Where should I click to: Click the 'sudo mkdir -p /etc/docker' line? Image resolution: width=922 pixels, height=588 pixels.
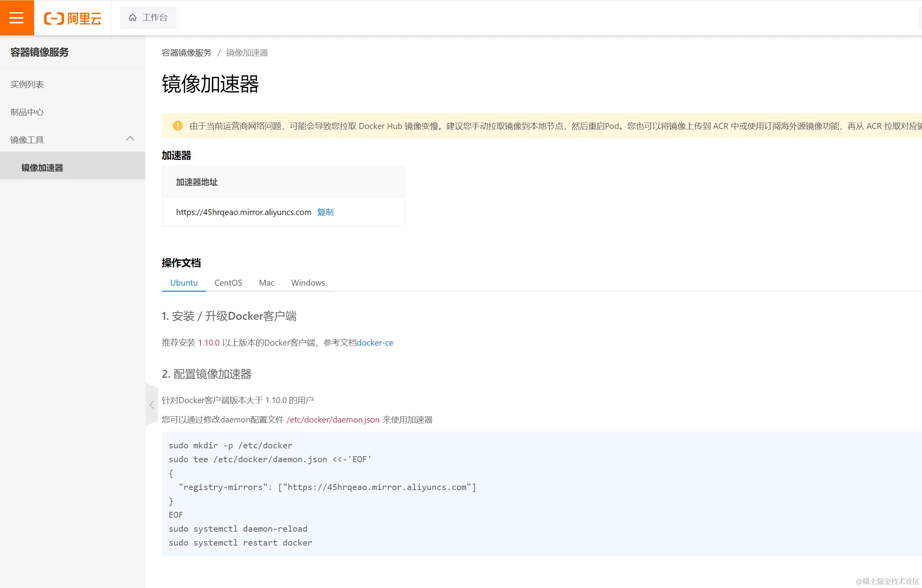231,446
